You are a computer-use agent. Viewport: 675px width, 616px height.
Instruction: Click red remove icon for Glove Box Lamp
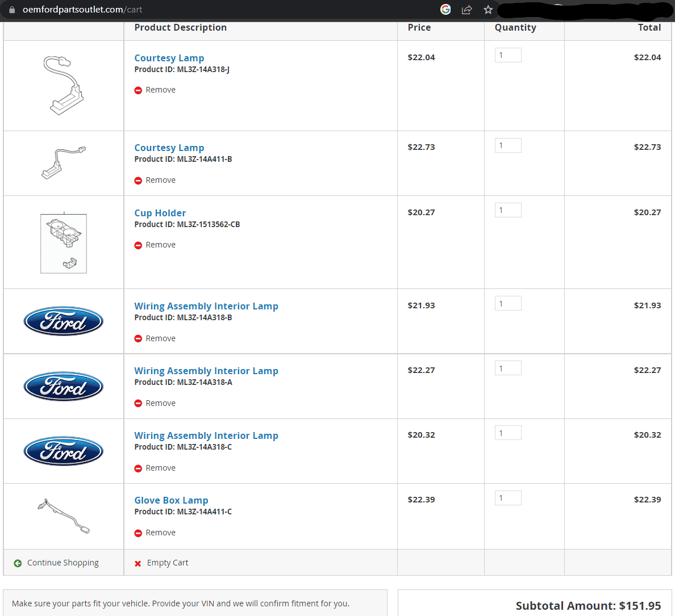(x=138, y=533)
